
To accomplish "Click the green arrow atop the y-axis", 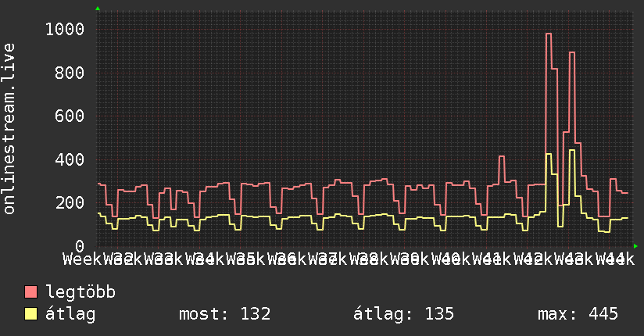I will 98,9.
